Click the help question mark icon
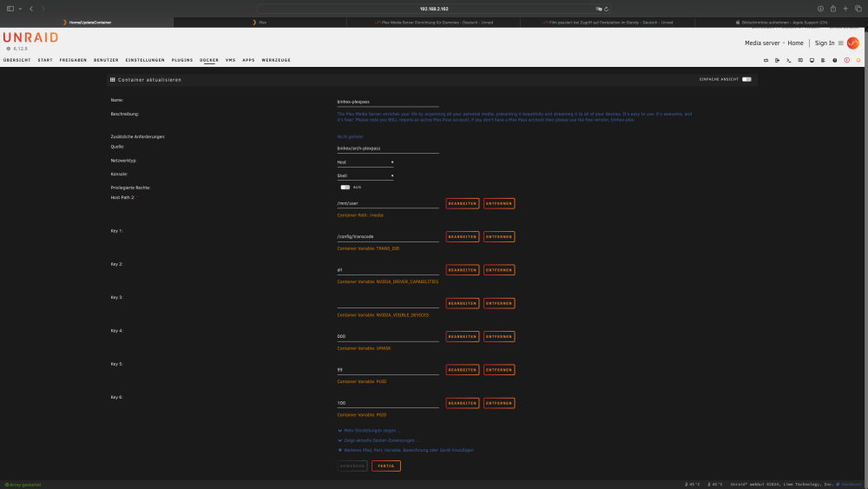Viewport: 868px width, 489px height. tap(835, 60)
